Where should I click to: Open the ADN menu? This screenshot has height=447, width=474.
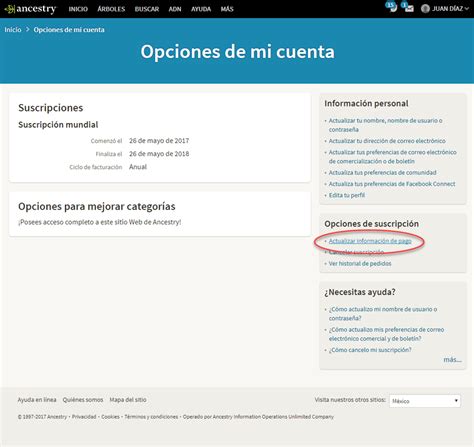click(x=175, y=9)
